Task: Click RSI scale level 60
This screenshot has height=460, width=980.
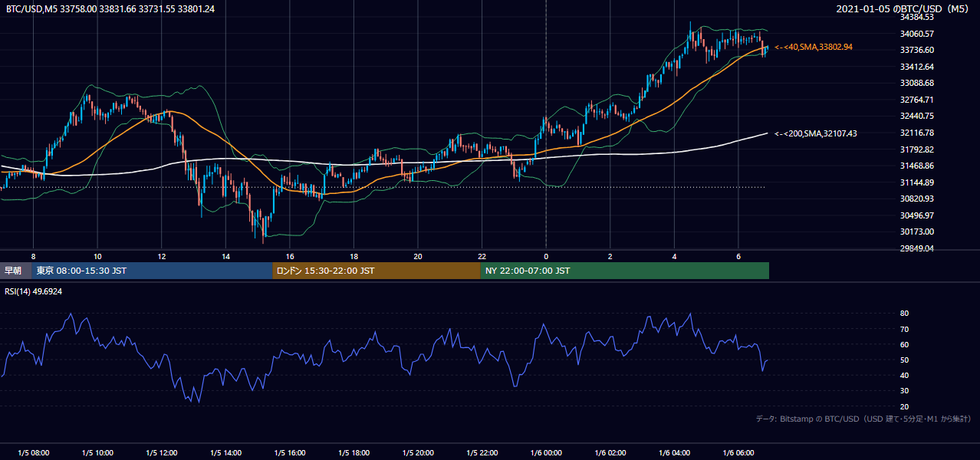Action: [905, 344]
